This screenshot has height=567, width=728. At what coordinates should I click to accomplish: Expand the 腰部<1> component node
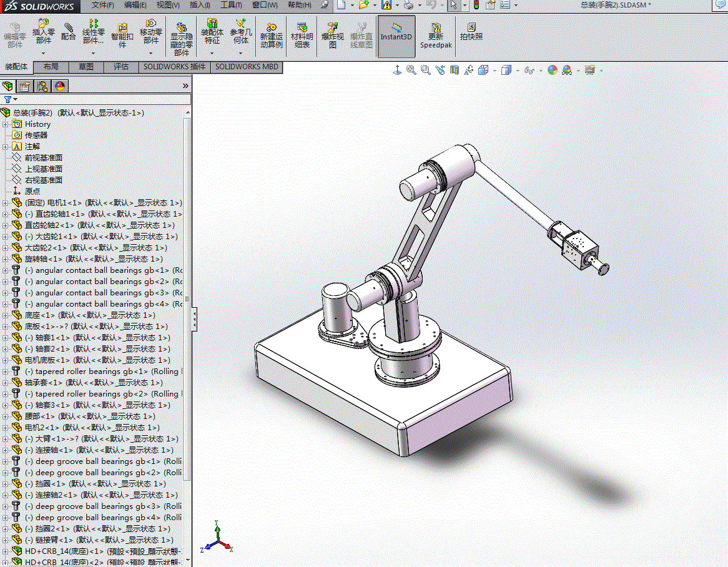(5, 417)
